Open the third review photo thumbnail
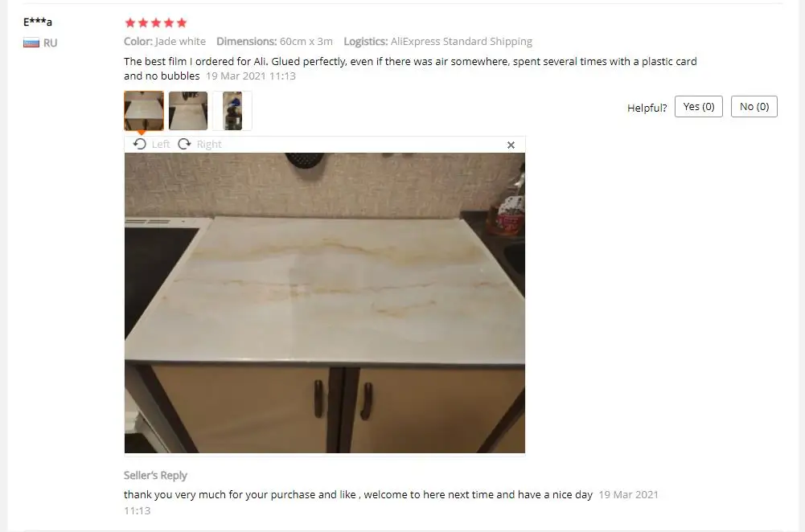This screenshot has height=532, width=805. pos(232,111)
